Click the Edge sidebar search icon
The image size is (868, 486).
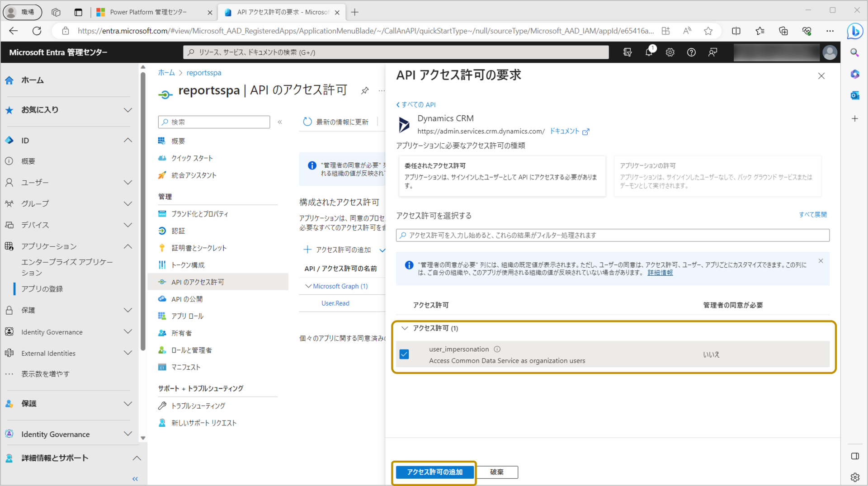(854, 53)
